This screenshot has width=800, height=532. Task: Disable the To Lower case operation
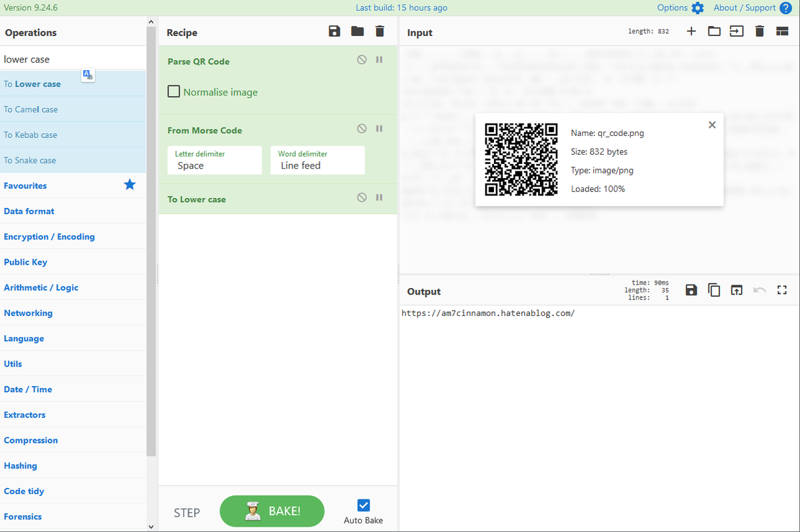pyautogui.click(x=361, y=198)
